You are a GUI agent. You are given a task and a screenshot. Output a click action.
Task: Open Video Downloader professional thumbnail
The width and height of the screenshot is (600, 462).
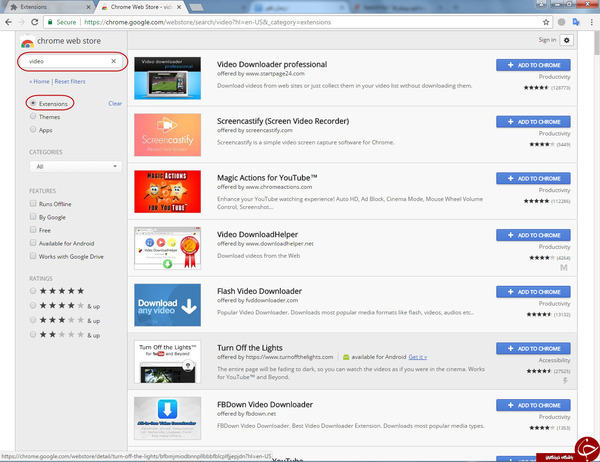pyautogui.click(x=167, y=78)
